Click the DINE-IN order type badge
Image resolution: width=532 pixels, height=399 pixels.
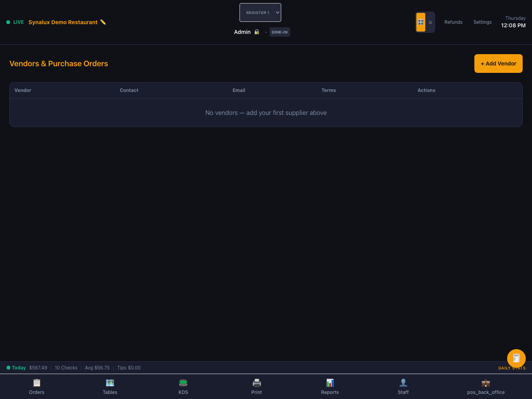[280, 32]
